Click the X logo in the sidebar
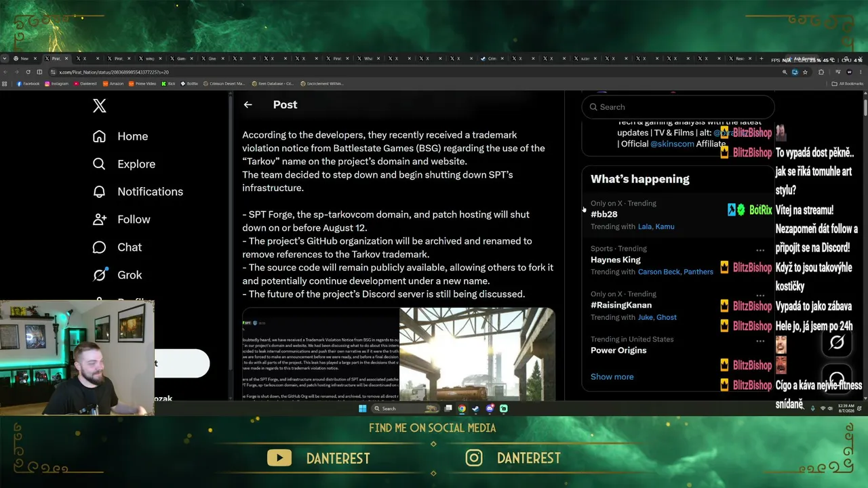 point(100,106)
